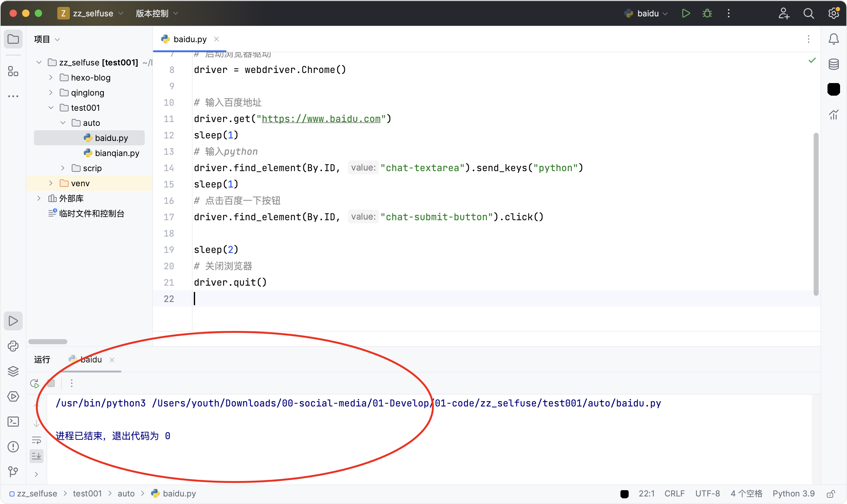
Task: Click the https://www.baidu.com link in code
Action: [321, 119]
